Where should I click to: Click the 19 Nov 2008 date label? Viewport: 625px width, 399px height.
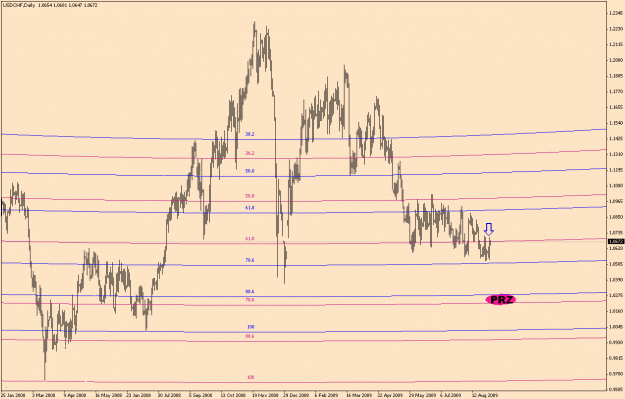tap(264, 395)
